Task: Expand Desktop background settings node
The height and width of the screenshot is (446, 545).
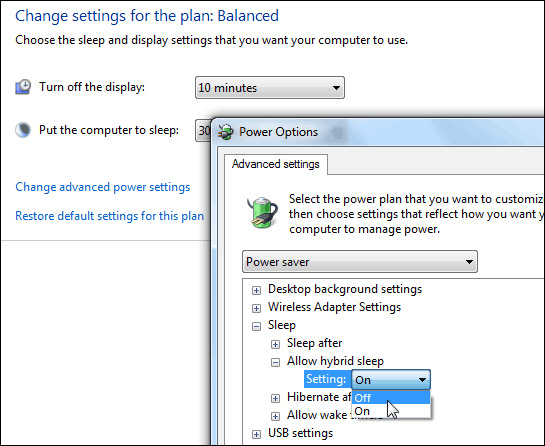Action: [257, 290]
